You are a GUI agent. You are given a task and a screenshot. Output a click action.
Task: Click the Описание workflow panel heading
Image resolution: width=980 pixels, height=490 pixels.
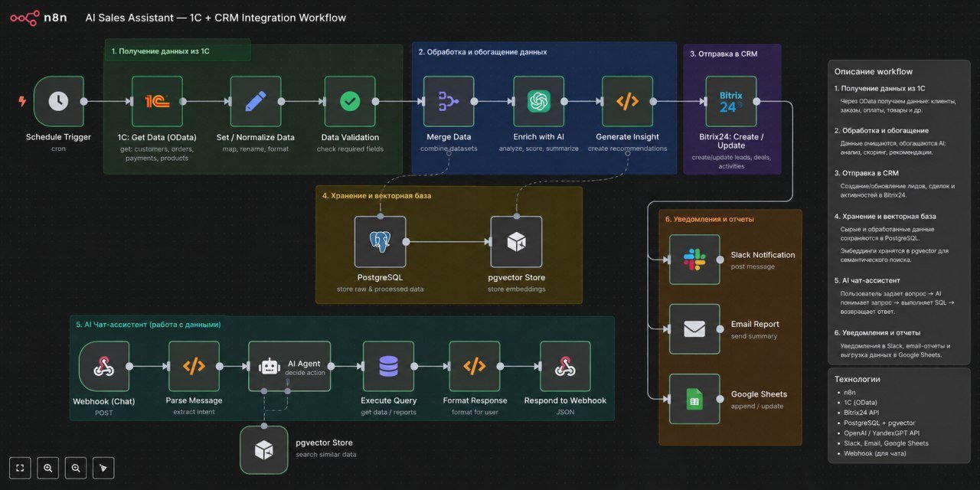click(873, 71)
